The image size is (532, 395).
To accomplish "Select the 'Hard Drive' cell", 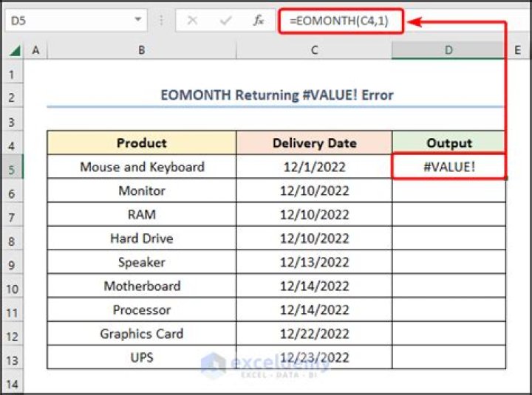I will tap(142, 238).
